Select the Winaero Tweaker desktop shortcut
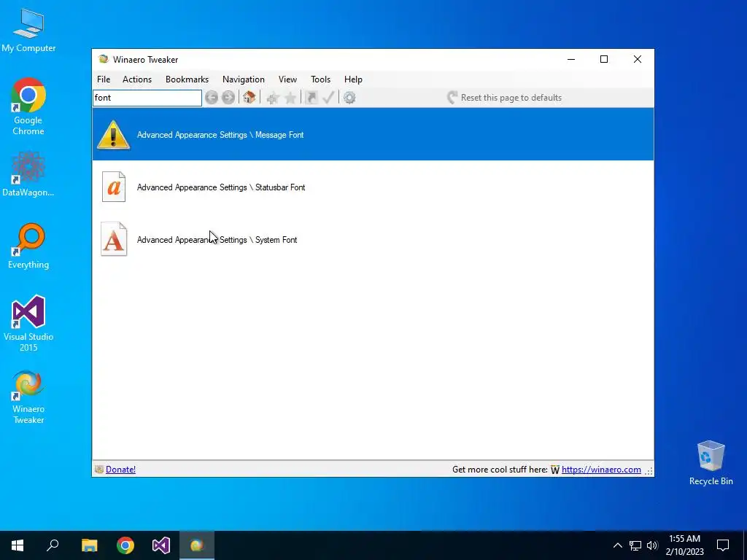This screenshot has height=560, width=747. 28,397
